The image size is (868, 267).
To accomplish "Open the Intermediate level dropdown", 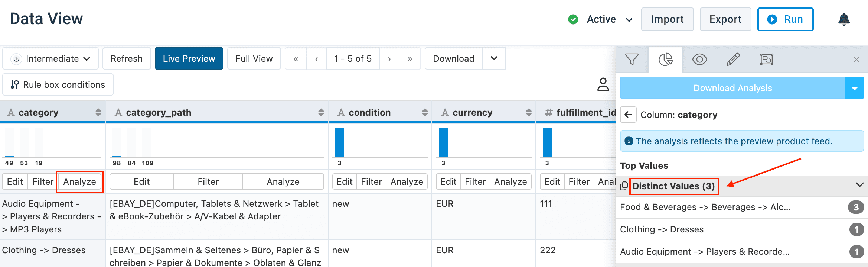I will pos(50,59).
